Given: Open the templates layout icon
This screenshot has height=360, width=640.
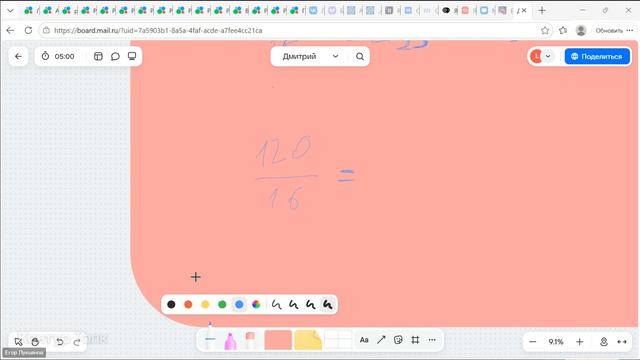Looking at the screenshot, I should (x=98, y=56).
